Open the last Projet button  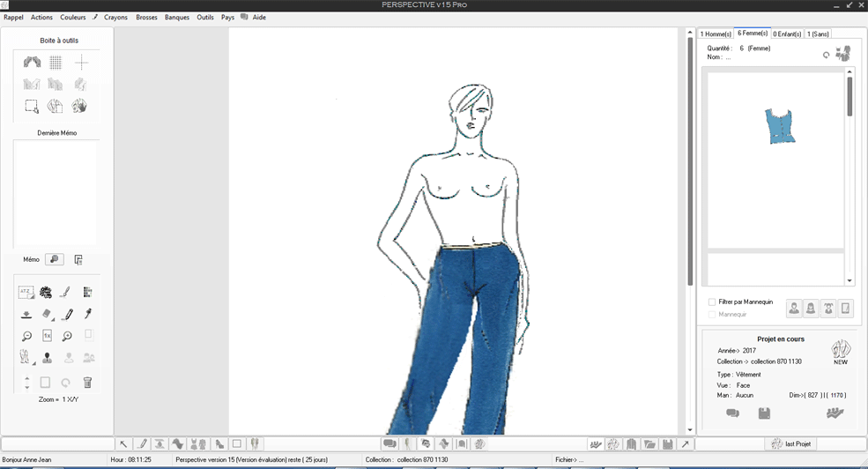pos(789,444)
